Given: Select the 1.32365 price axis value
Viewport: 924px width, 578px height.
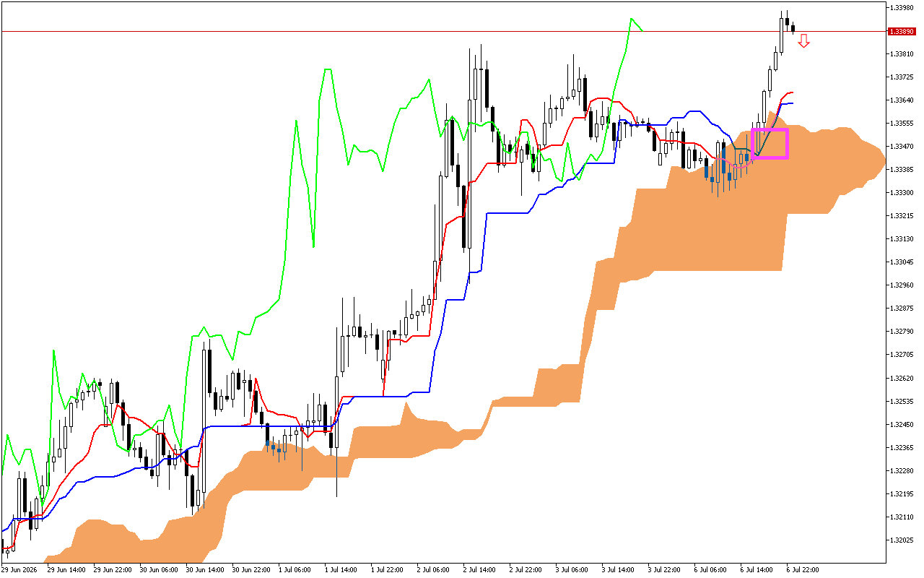Looking at the screenshot, I should (x=902, y=447).
